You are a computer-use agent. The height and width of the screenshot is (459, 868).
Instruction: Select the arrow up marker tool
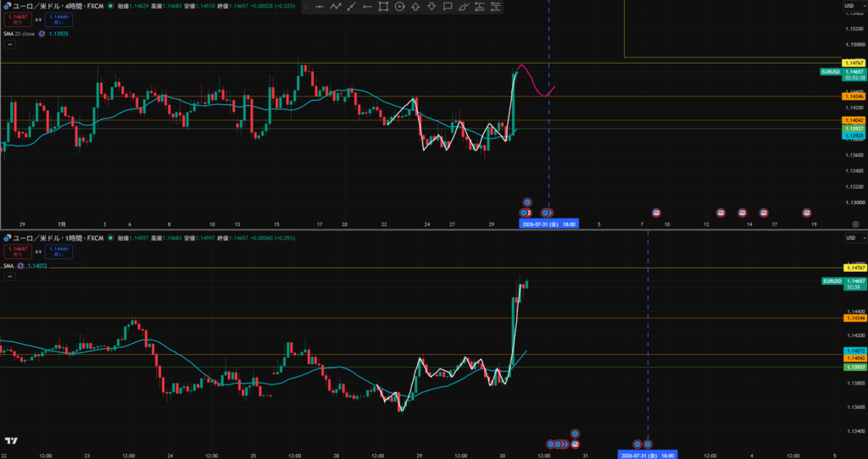[x=415, y=7]
